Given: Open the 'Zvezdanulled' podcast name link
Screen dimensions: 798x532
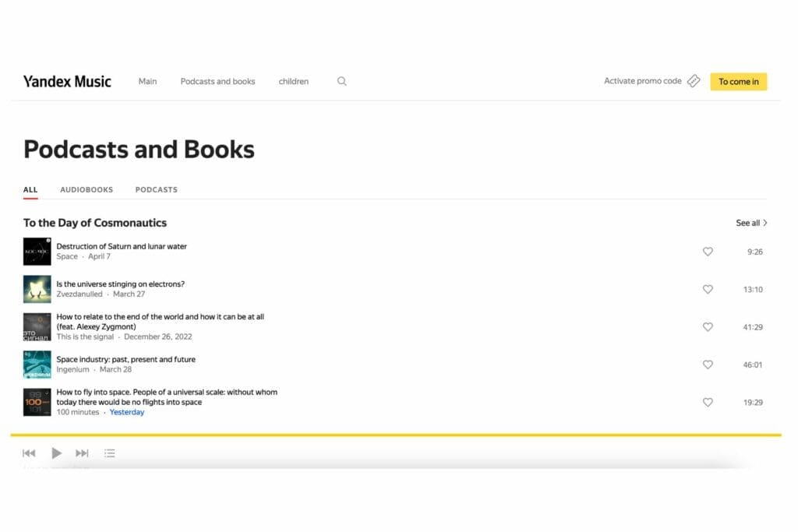Looking at the screenshot, I should [79, 294].
